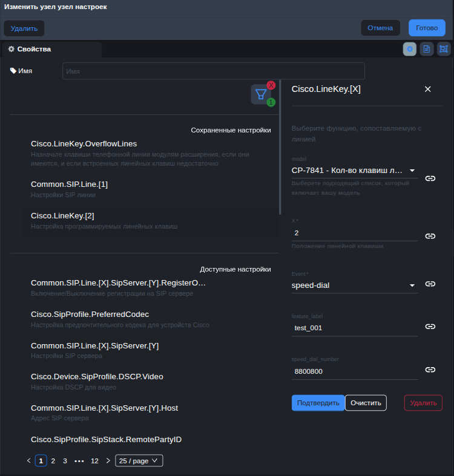
Task: Click link icon beside speed_dial_number field
Action: (x=430, y=370)
